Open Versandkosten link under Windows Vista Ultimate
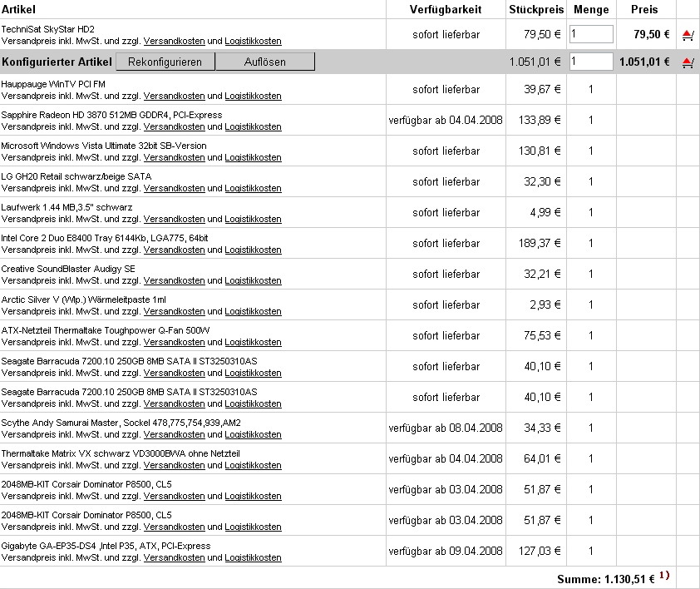This screenshot has width=700, height=589. point(174,158)
